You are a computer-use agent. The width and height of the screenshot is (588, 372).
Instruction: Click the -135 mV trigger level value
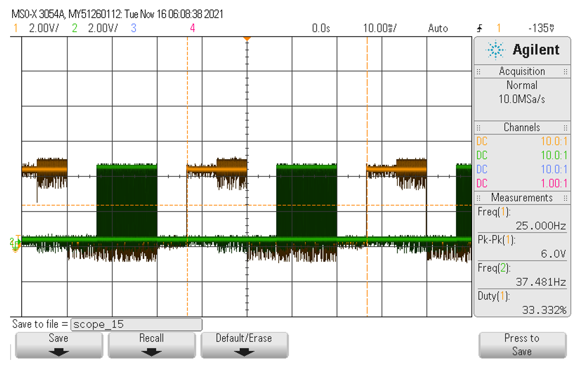541,28
